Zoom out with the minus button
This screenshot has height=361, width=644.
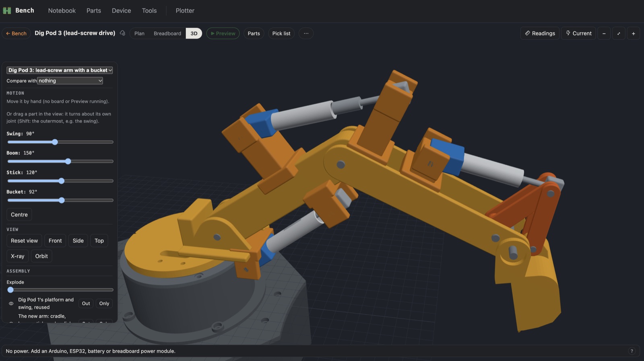point(604,33)
